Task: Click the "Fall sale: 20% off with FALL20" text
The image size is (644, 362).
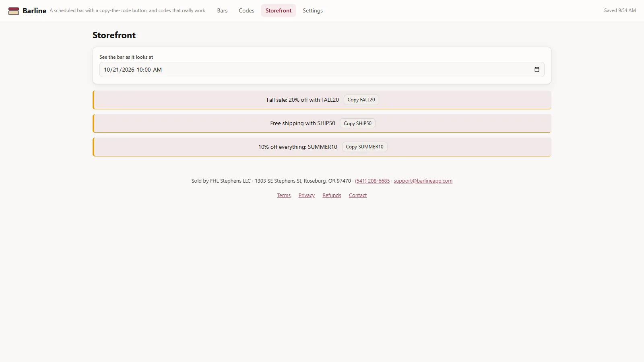Action: coord(303,100)
